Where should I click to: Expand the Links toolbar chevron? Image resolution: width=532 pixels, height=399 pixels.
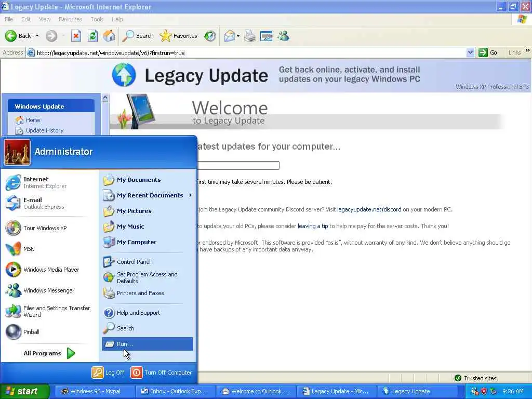click(528, 50)
